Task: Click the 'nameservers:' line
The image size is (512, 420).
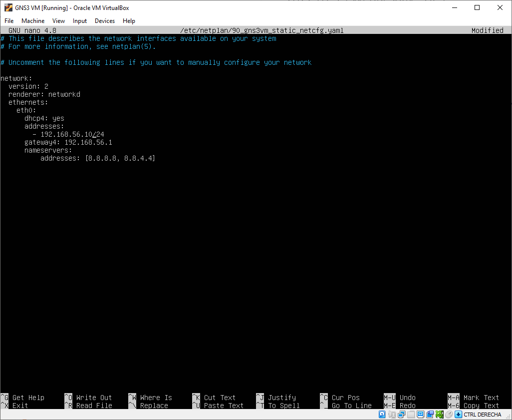Action: (48, 150)
